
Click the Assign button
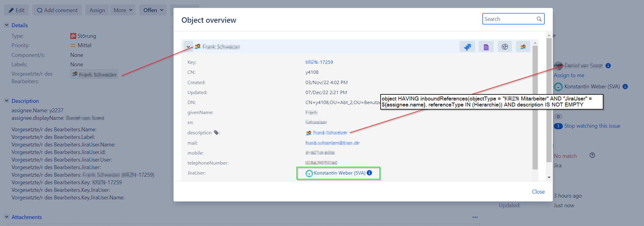97,10
